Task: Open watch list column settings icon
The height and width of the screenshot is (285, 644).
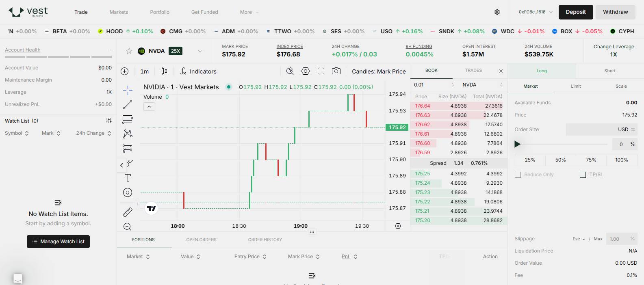Action: (109, 121)
